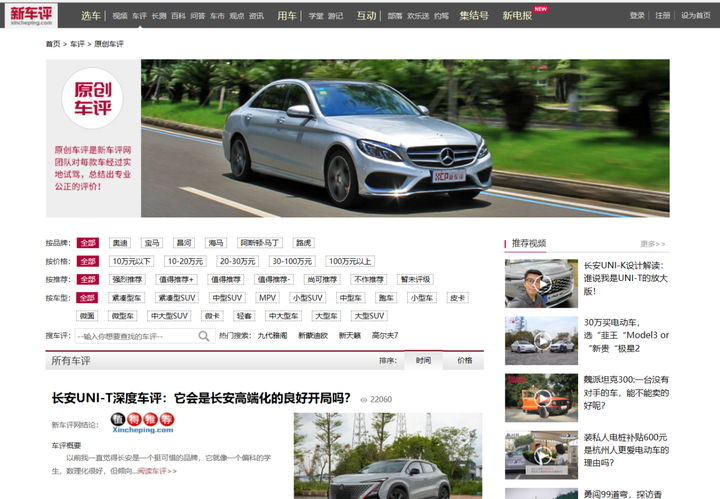The image size is (720, 499).
Task: Select brand filter 全部
Action: pos(88,243)
